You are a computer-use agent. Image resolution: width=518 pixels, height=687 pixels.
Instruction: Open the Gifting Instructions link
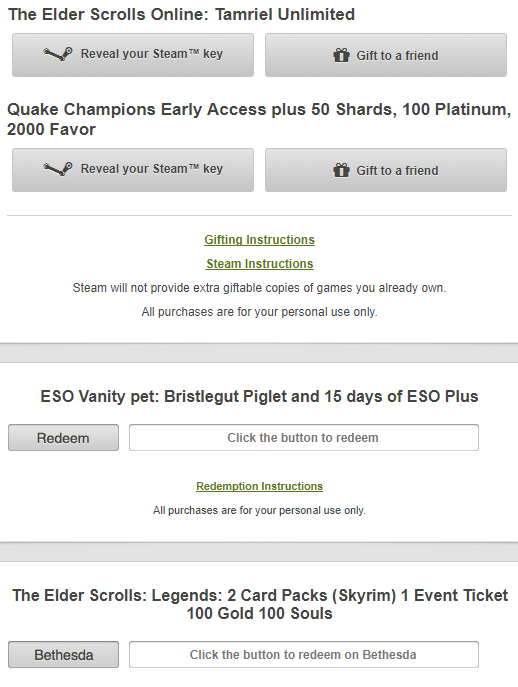tap(259, 240)
